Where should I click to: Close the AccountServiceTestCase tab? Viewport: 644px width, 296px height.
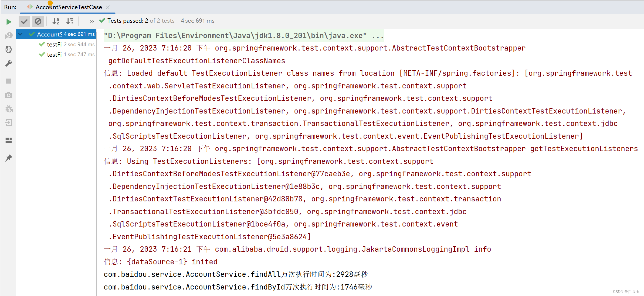(108, 7)
